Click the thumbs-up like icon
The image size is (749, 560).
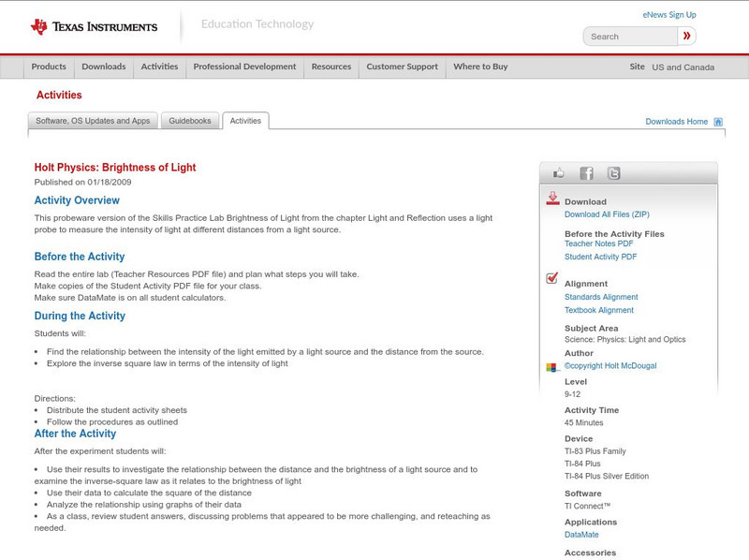coord(558,173)
